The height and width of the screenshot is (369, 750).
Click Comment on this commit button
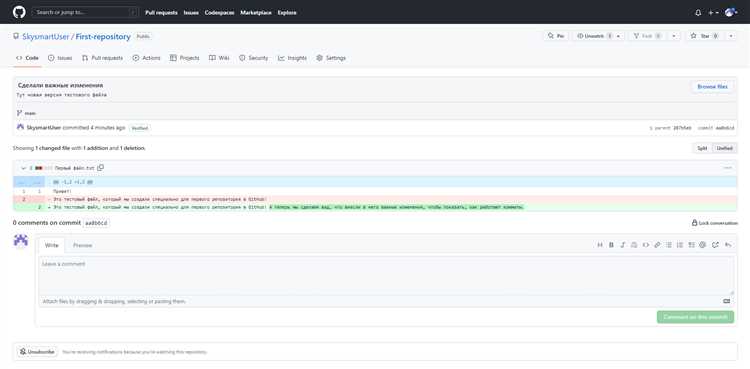(695, 317)
